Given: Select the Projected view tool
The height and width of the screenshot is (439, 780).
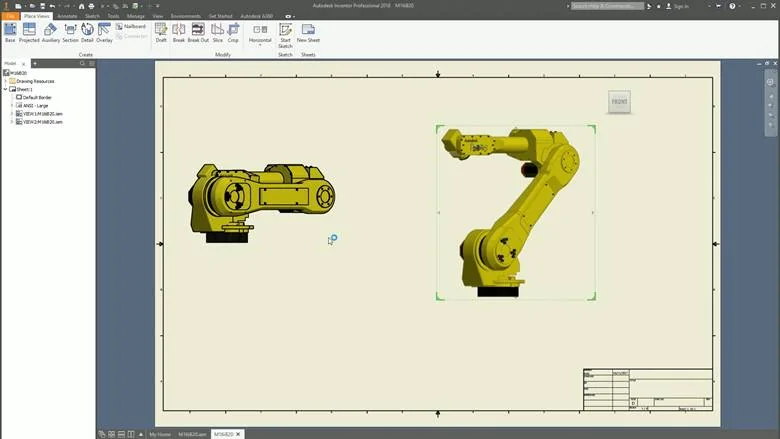Looking at the screenshot, I should 29,32.
